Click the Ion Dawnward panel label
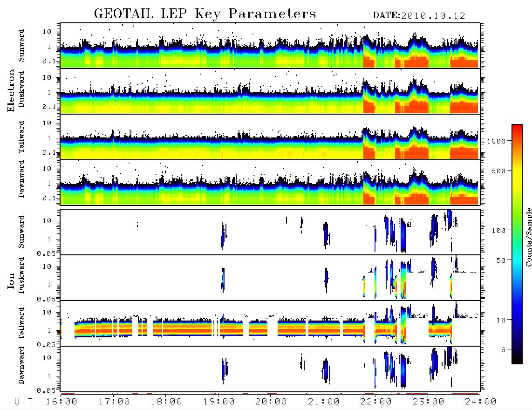The height and width of the screenshot is (410, 532). (21, 365)
